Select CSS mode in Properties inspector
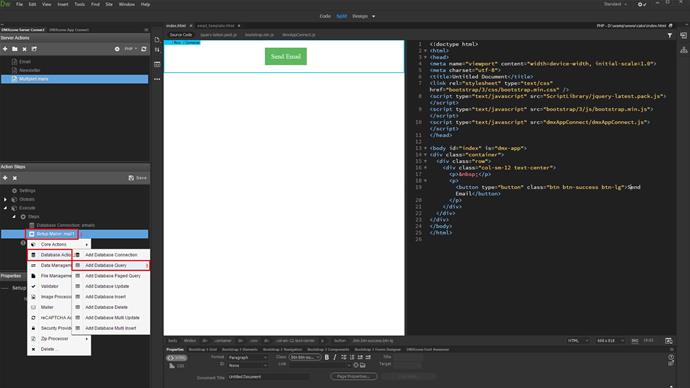 click(x=176, y=366)
